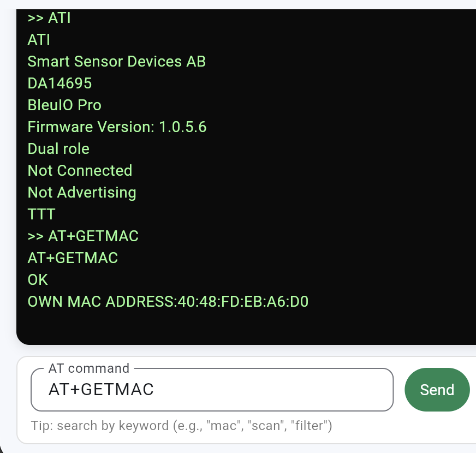Click the 'DA14695' chip name line

point(59,84)
